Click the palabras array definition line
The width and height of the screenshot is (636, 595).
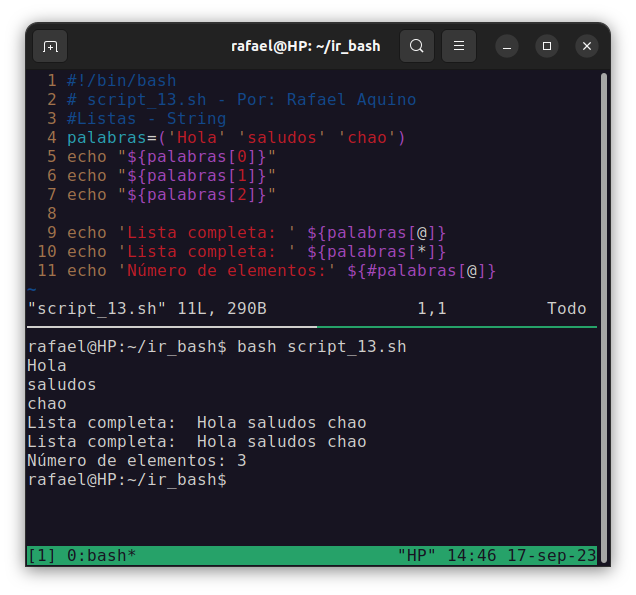coord(236,137)
